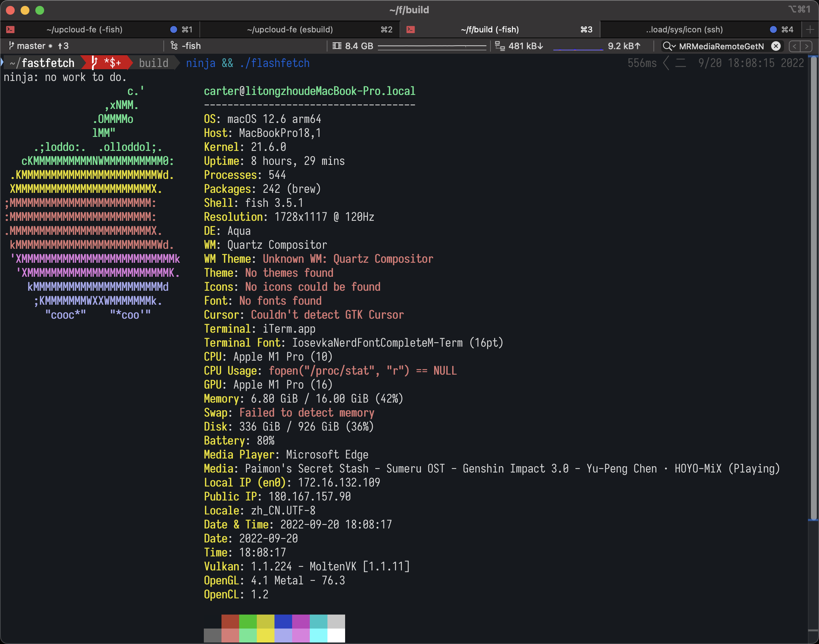
Task: Click the green fullscreen window button
Action: [x=40, y=10]
